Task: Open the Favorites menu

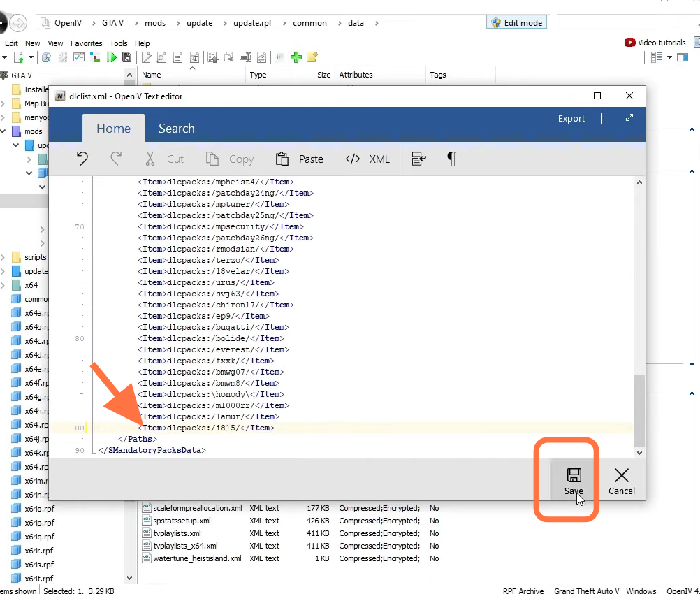Action: click(86, 43)
